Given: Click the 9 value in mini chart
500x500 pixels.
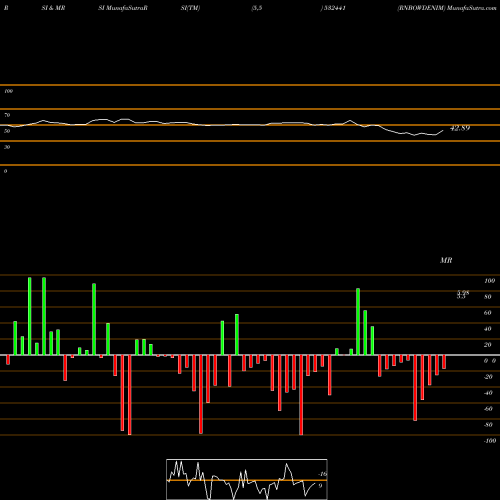Looking at the screenshot, I should click(x=320, y=486).
